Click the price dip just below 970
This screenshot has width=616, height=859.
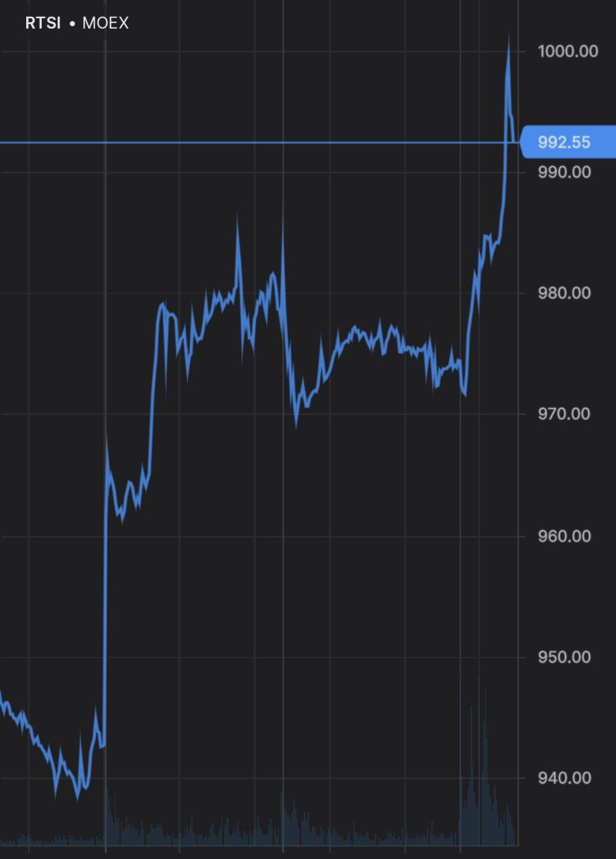tap(296, 424)
